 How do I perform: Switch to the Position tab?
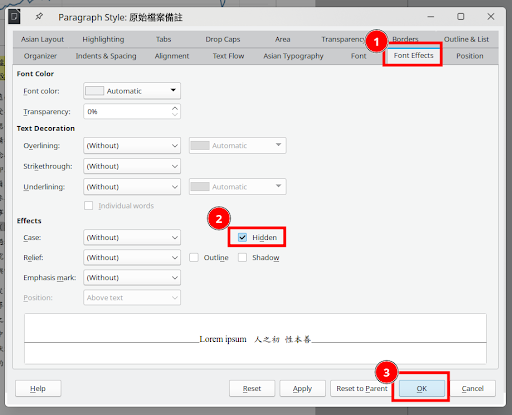click(470, 56)
